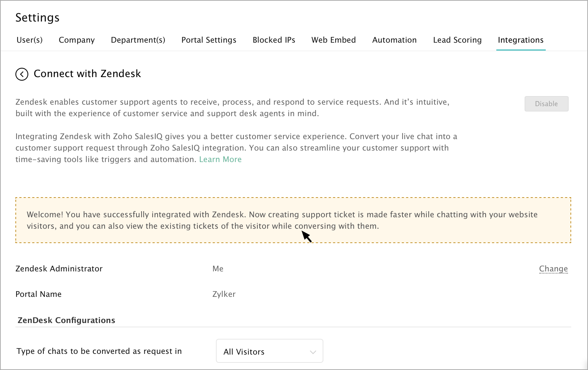Open the Web Embed tab
This screenshot has width=588, height=370.
(x=333, y=40)
